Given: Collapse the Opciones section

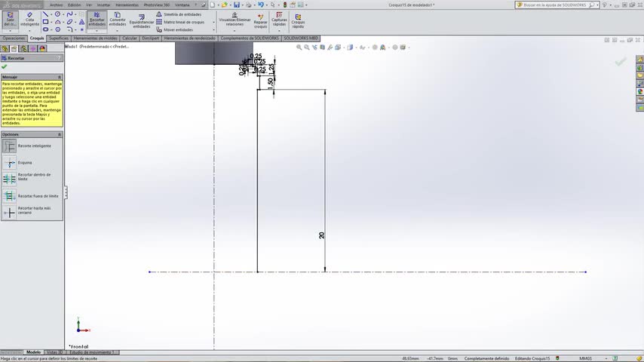Looking at the screenshot, I should pyautogui.click(x=59, y=134).
